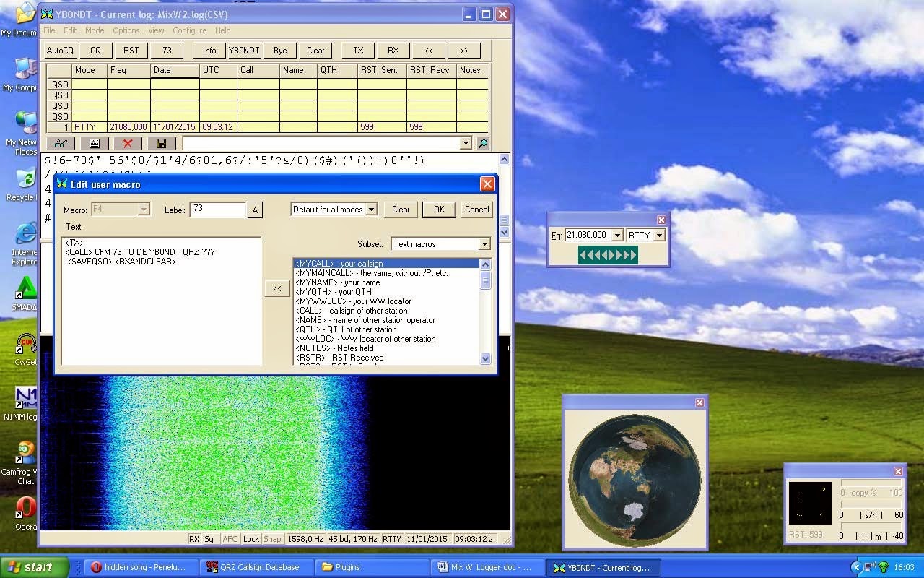Viewport: 924px width, 578px height.
Task: Click the Label input field containing 73
Action: point(217,210)
